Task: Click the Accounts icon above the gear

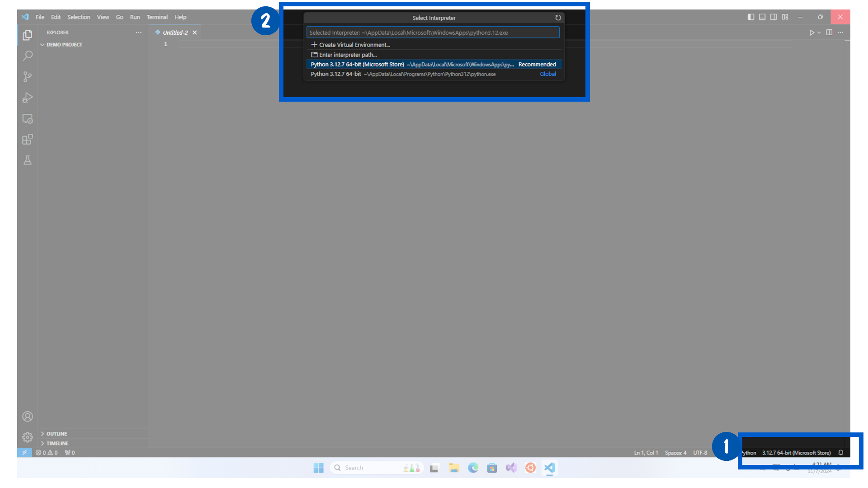Action: pos(28,416)
